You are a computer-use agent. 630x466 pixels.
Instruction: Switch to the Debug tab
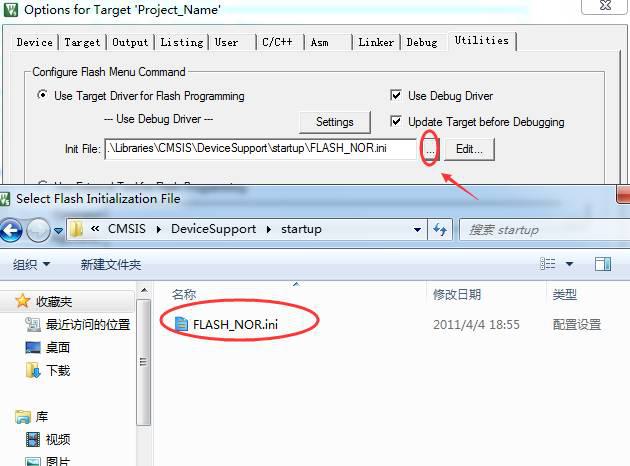422,42
